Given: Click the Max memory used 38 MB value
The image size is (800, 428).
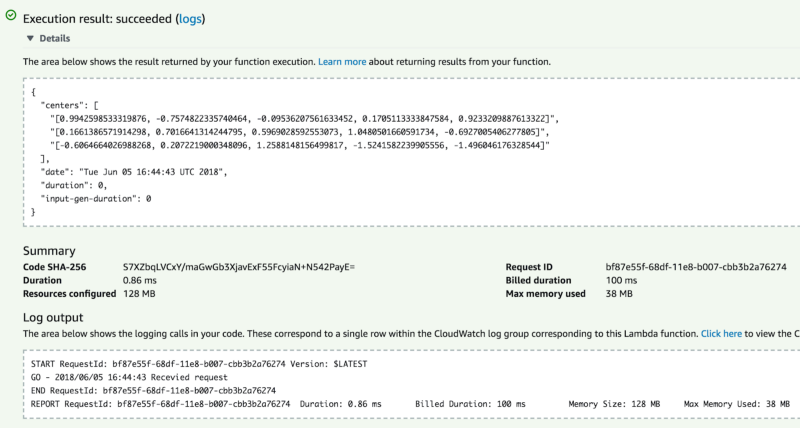Looking at the screenshot, I should 620,293.
